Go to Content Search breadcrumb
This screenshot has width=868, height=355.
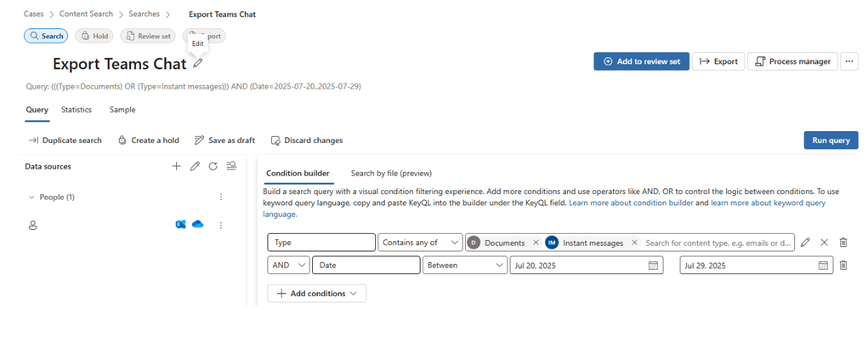click(x=86, y=14)
